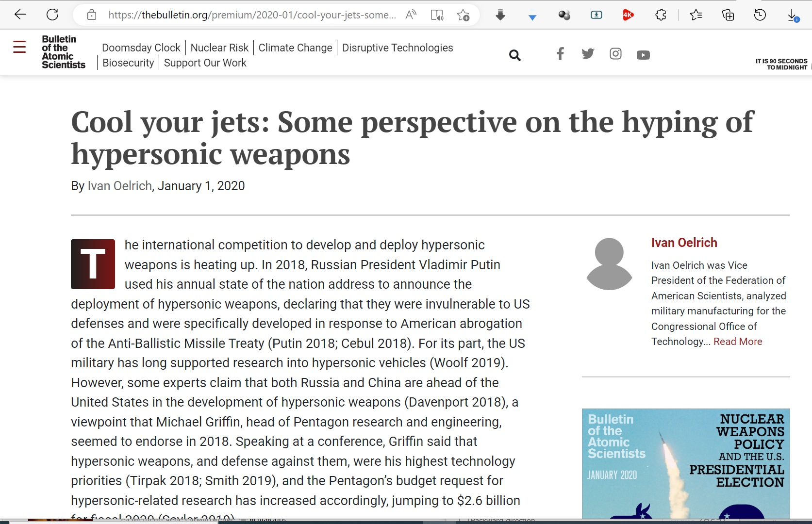The height and width of the screenshot is (524, 812).
Task: Open the Bulletin's Twitter icon
Action: pyautogui.click(x=588, y=54)
